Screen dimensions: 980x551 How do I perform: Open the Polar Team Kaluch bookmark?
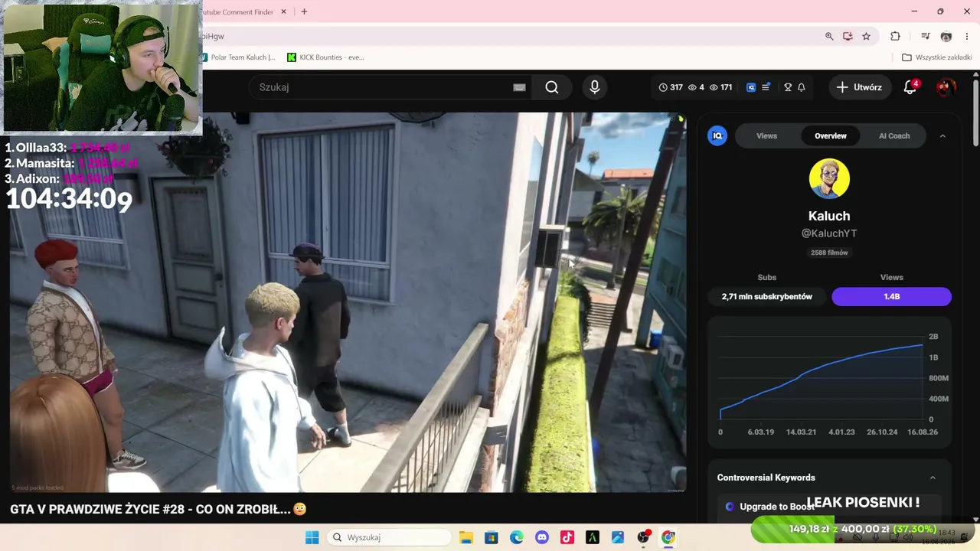237,57
